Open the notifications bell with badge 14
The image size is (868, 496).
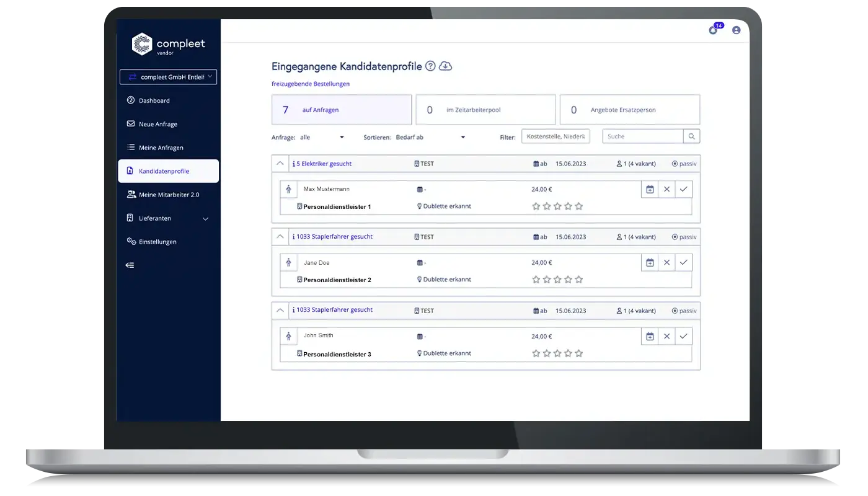(713, 30)
